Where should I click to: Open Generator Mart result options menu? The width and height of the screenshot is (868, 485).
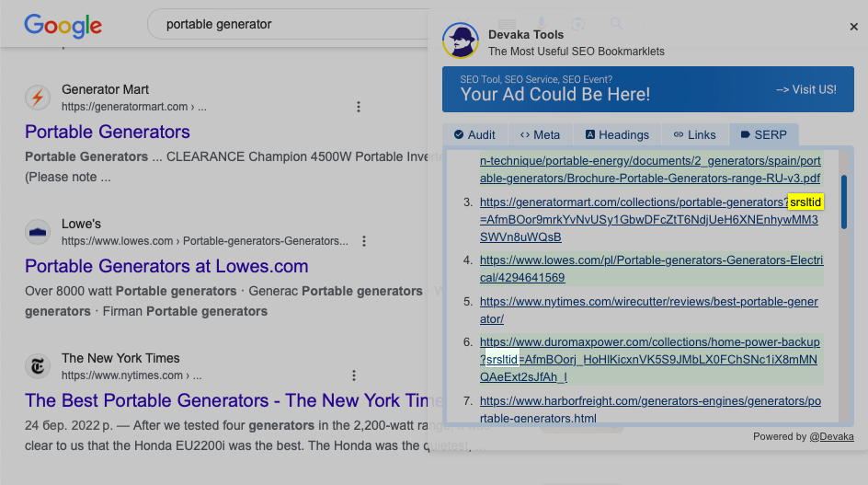[359, 107]
